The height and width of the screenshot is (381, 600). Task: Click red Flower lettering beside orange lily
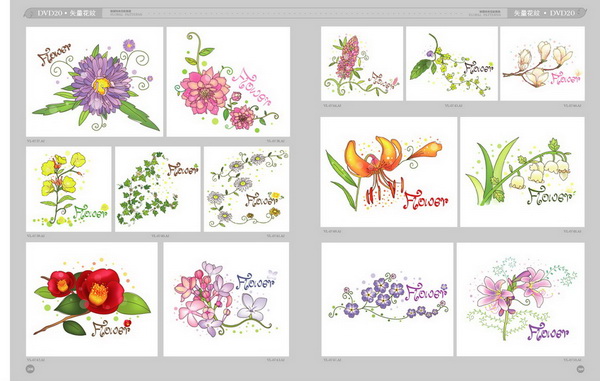coord(426,200)
